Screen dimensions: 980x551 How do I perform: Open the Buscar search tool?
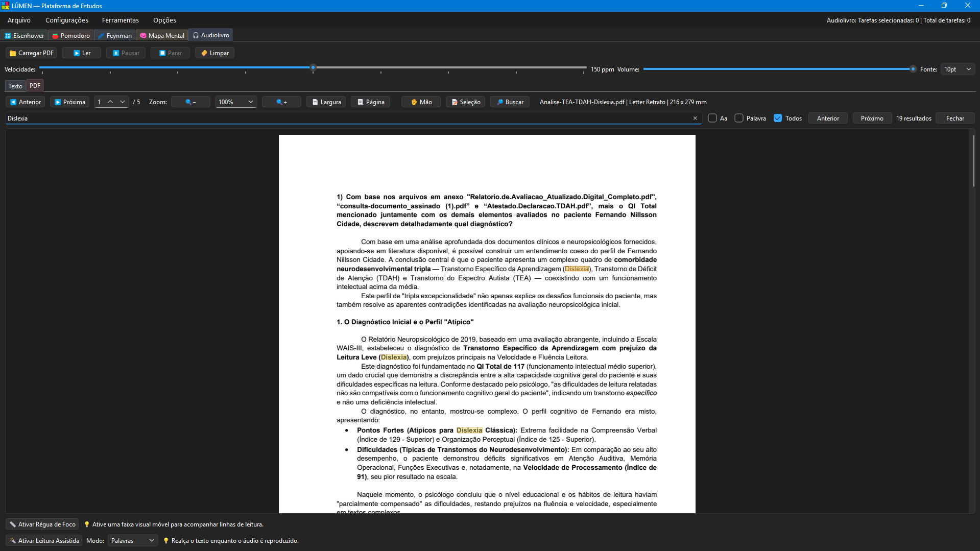click(x=510, y=102)
